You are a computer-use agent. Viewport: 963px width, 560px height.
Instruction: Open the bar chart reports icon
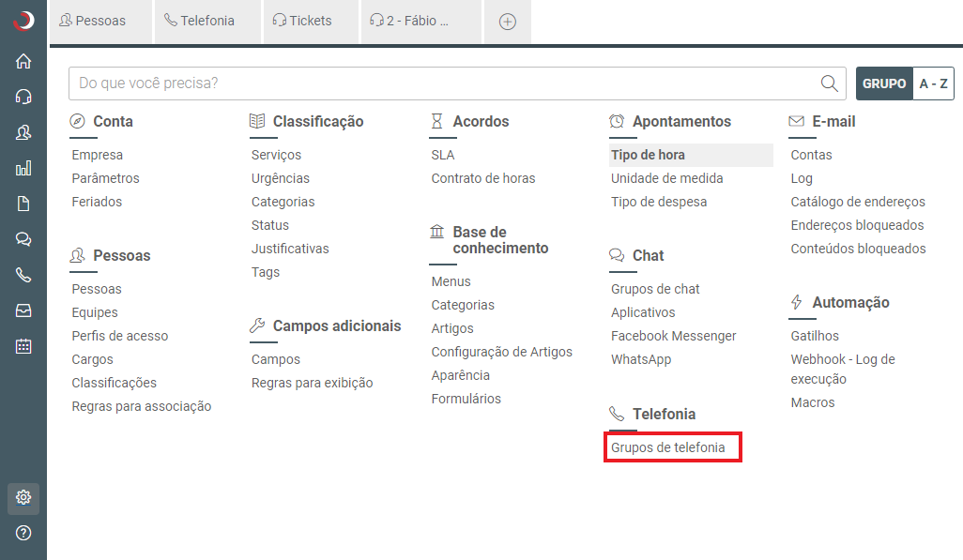[23, 168]
